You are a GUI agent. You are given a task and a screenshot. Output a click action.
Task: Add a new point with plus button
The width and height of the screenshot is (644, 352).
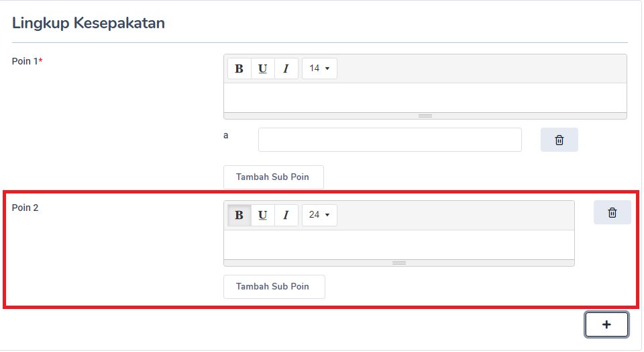point(606,324)
